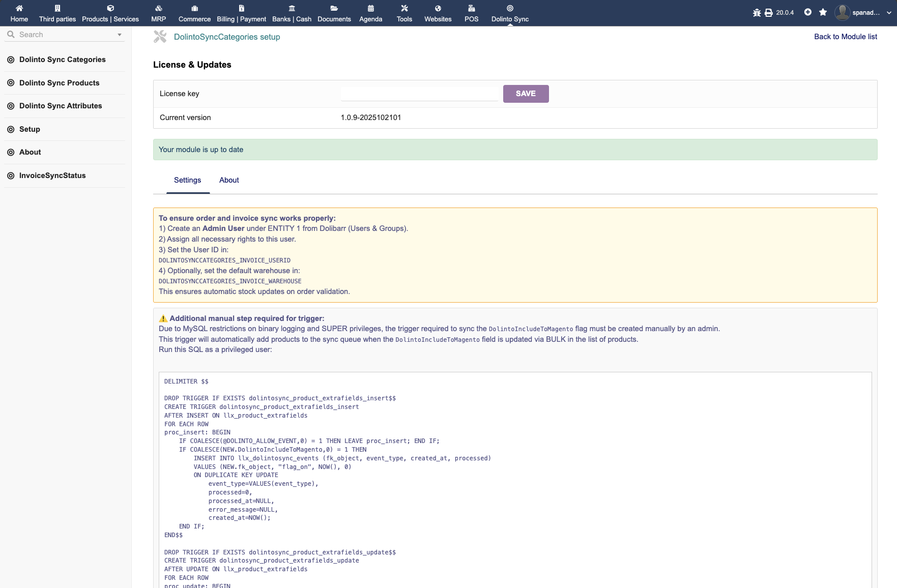Open the Agenda calendar icon
This screenshot has width=897, height=588.
371,8
